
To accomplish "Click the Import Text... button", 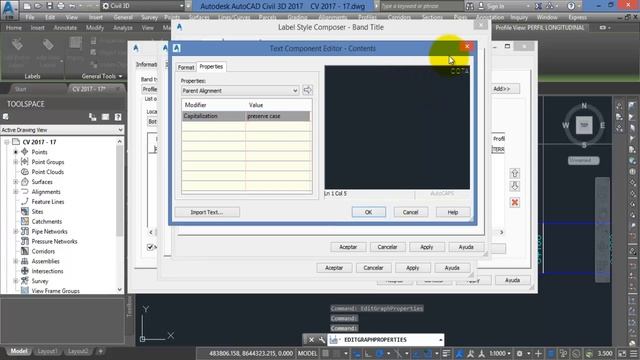I will [207, 212].
